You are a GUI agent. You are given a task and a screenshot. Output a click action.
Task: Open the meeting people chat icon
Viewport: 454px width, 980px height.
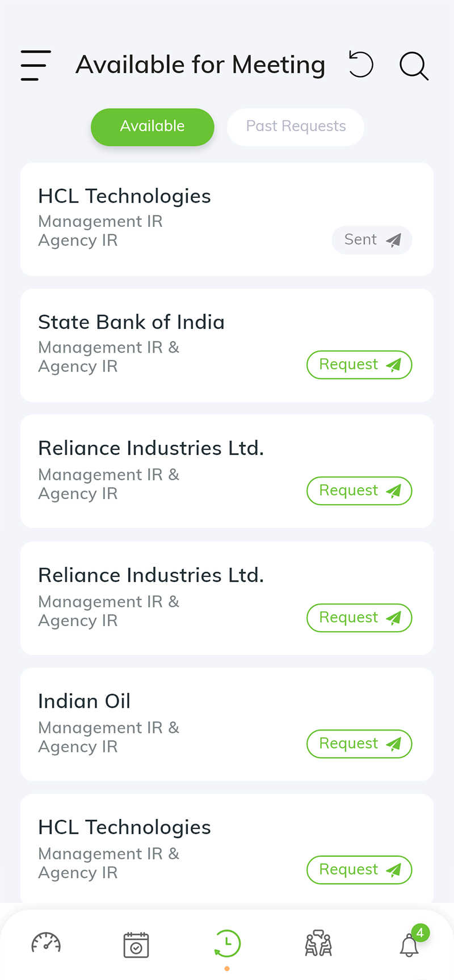[318, 944]
